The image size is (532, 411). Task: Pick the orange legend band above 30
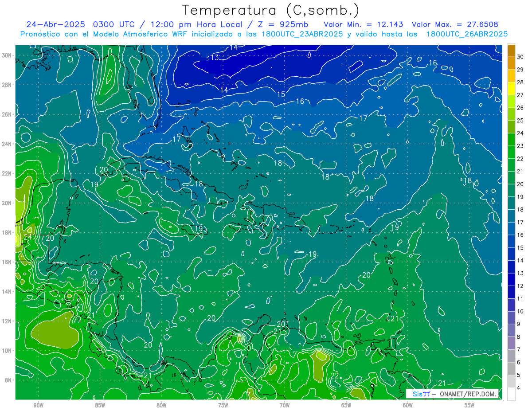point(511,50)
